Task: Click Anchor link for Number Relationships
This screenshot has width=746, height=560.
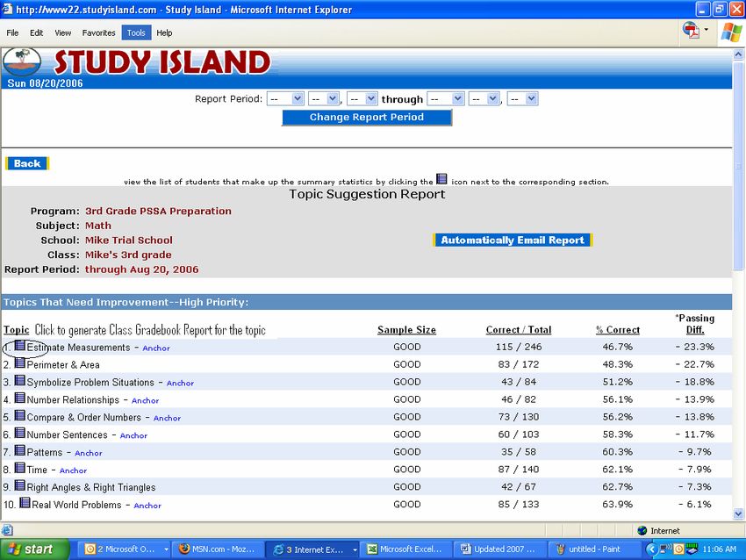Action: [145, 400]
